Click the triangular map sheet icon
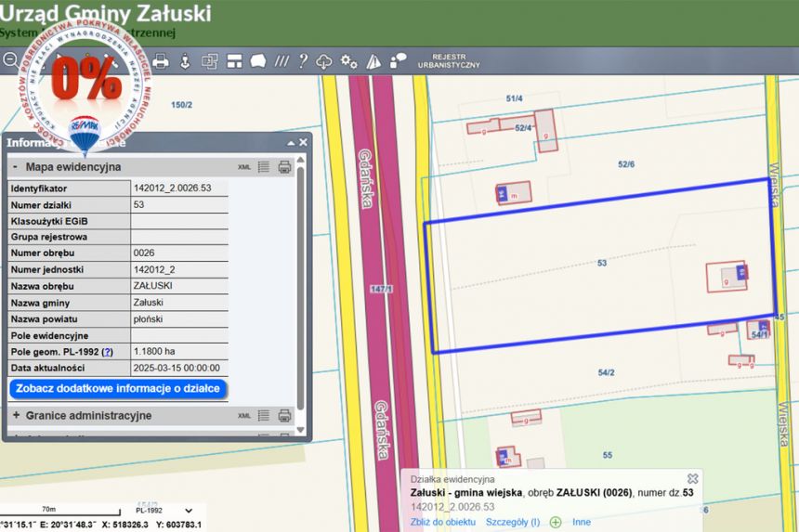Viewport: 799px width, 532px height. click(x=373, y=61)
